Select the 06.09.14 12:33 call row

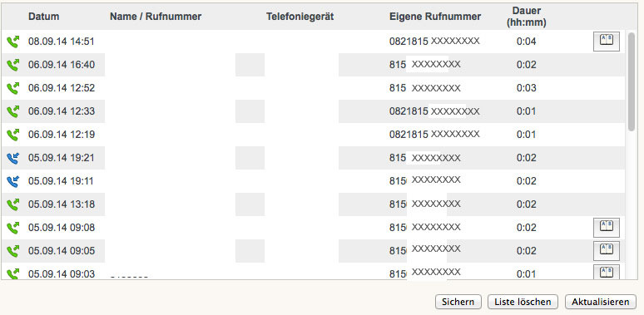313,111
